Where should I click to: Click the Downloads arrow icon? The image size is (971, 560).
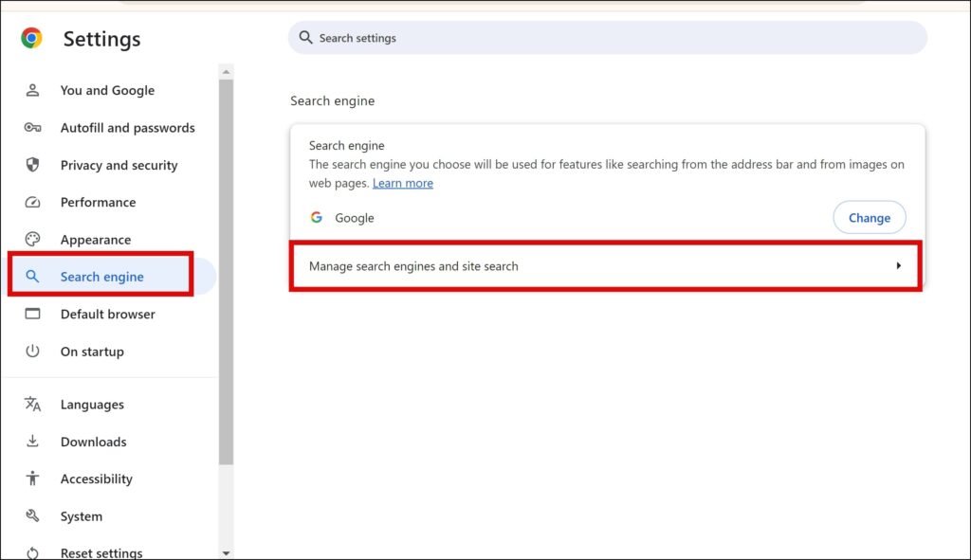32,442
